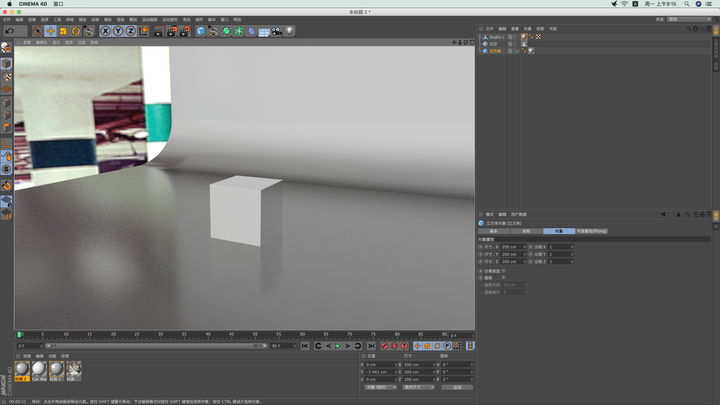This screenshot has height=405, width=720.
Task: Open the object-relative coordinate mode dropdown
Action: coord(380,387)
